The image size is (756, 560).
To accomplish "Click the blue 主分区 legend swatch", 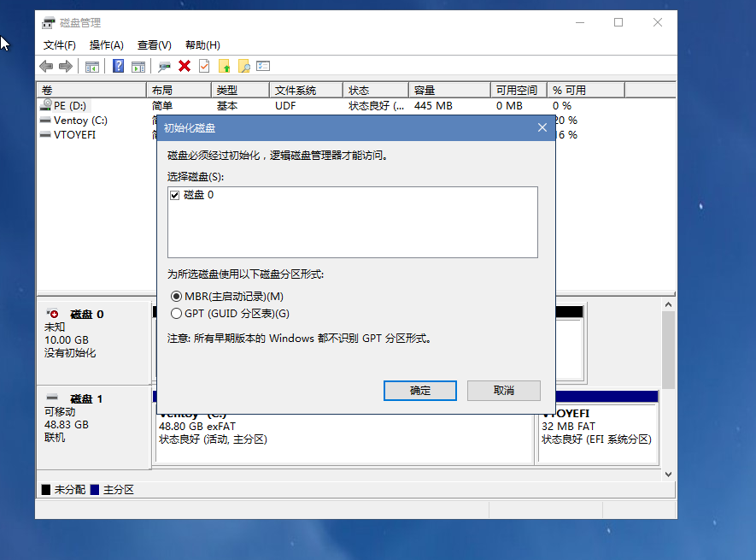I will [95, 490].
